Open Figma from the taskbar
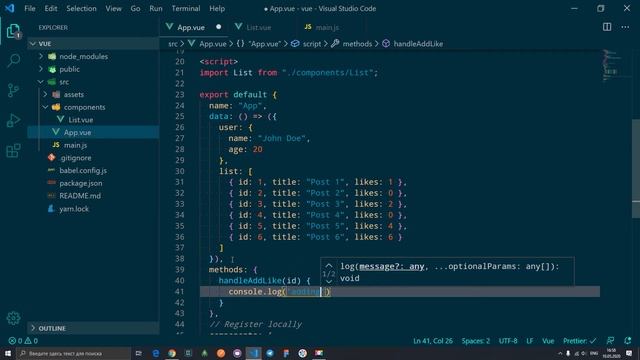This screenshot has width=640, height=360. (286, 353)
